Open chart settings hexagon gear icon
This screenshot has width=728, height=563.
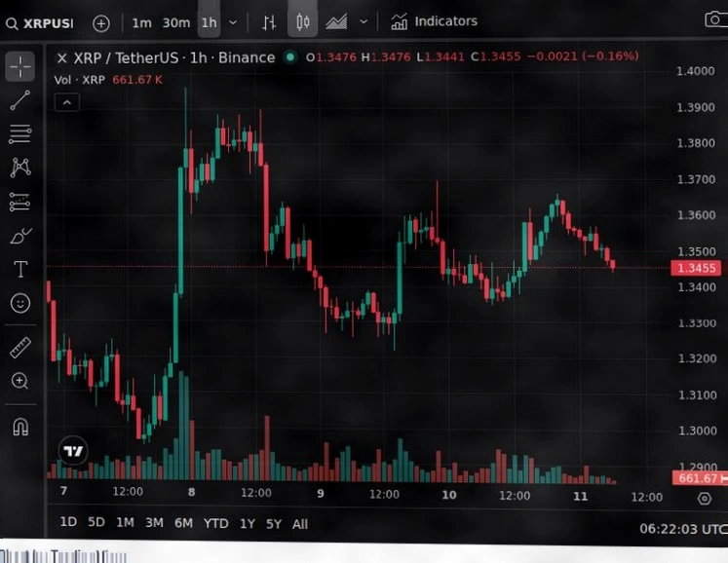(705, 498)
